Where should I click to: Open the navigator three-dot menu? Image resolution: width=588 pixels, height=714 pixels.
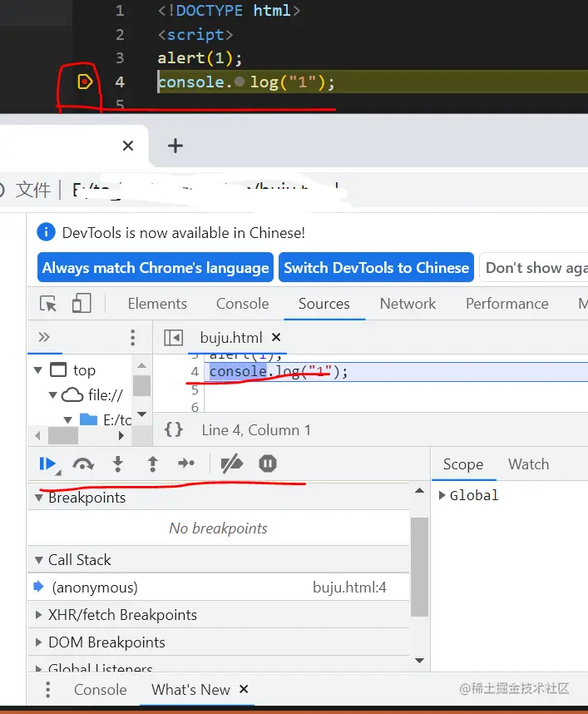point(132,337)
